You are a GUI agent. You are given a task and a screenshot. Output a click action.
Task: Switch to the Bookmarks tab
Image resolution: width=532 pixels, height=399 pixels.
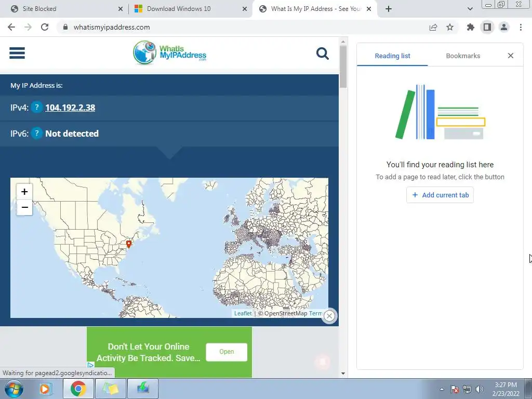click(463, 56)
